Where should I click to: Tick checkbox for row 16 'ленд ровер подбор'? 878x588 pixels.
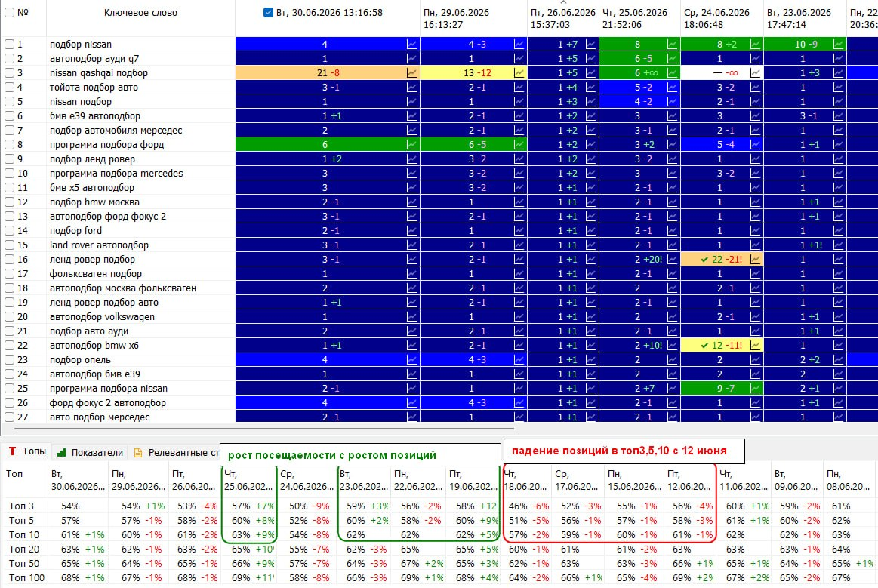[x=10, y=260]
